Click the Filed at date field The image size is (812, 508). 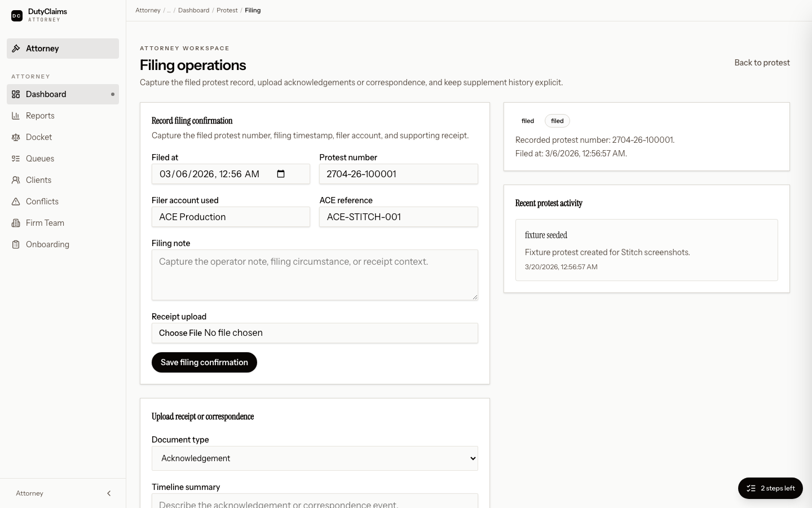coord(231,174)
